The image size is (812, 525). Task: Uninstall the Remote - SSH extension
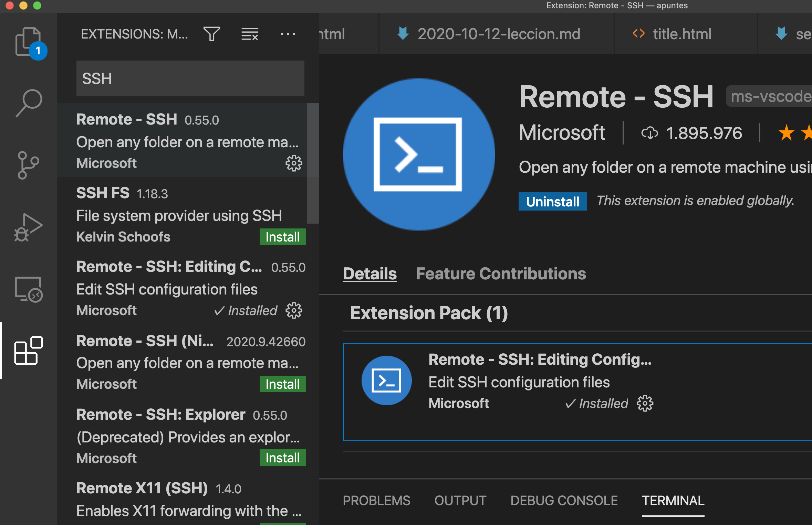(552, 201)
